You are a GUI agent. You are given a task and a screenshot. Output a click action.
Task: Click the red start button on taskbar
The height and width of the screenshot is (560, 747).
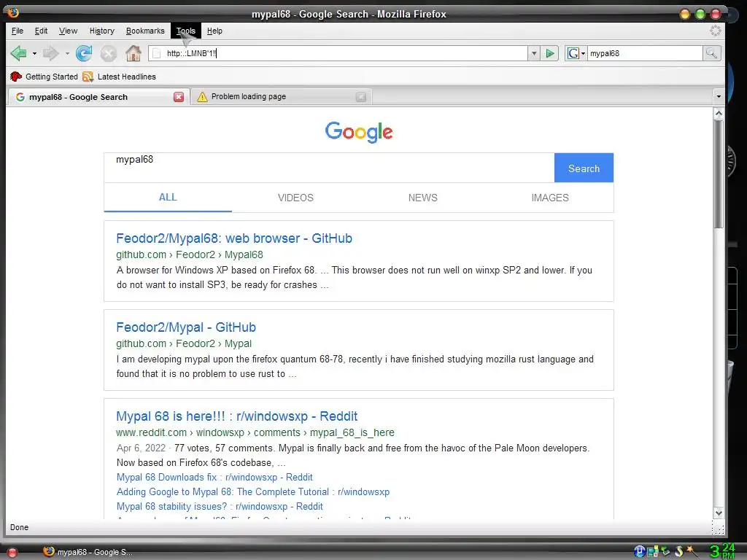pos(12,553)
